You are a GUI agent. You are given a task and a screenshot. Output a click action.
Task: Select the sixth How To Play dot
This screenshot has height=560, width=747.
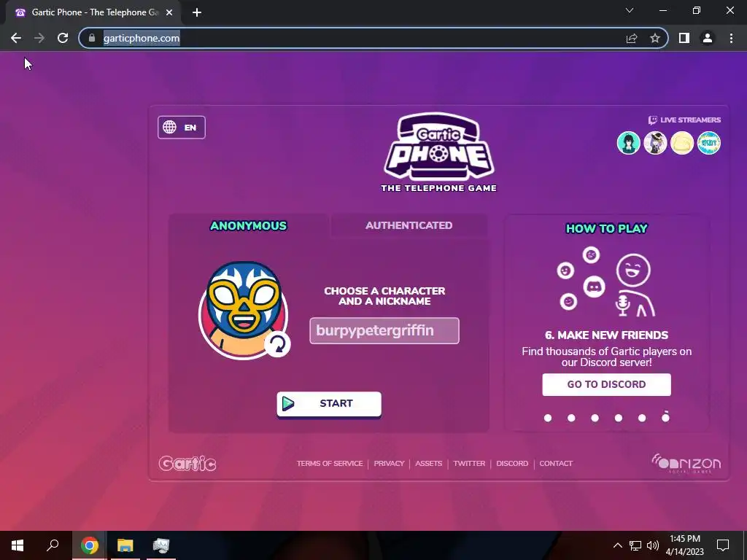pyautogui.click(x=665, y=418)
